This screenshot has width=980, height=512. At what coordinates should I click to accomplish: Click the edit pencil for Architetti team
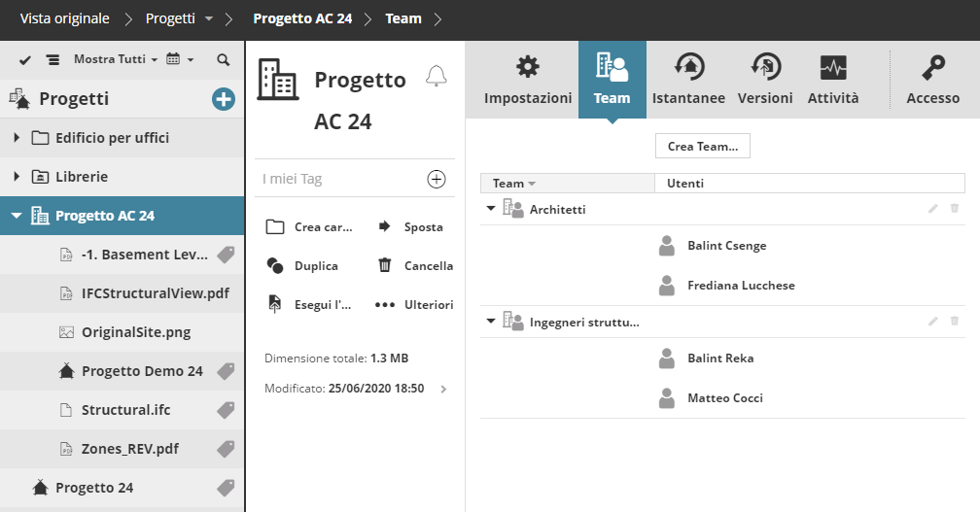(x=933, y=209)
